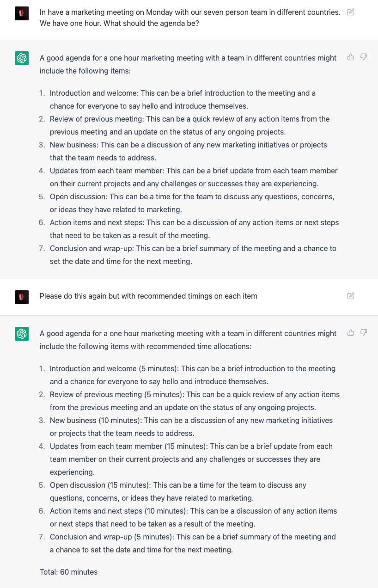The height and width of the screenshot is (588, 378).
Task: Edit the "Please do this again" message
Action: tap(350, 296)
